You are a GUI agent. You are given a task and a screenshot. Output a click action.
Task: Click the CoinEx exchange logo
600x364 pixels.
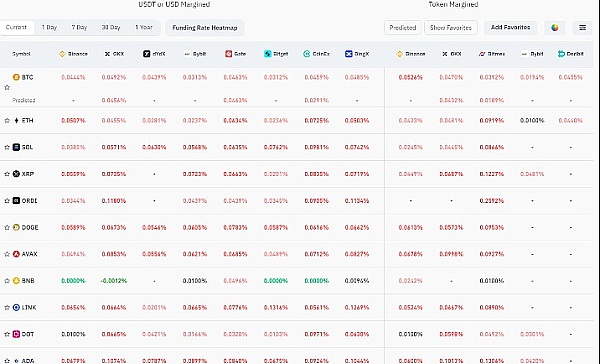[x=307, y=54]
